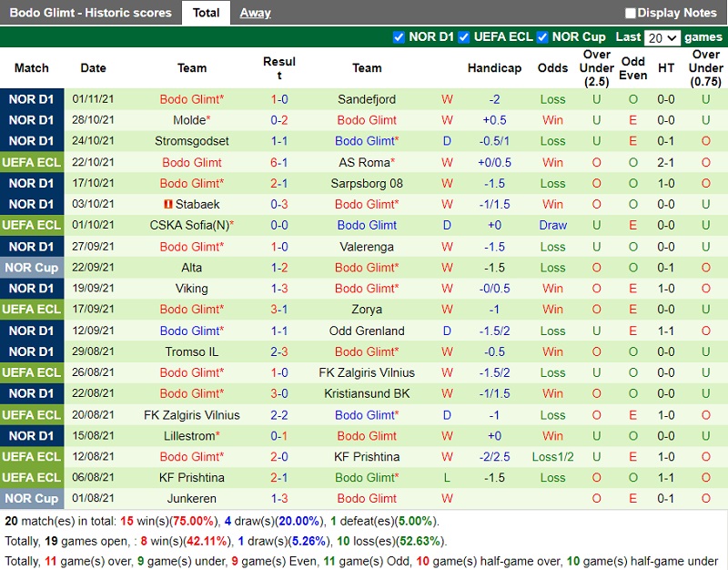Click the 2-2 result at FK Zalgiris Vilnius
The height and width of the screenshot is (570, 728).
coord(279,415)
